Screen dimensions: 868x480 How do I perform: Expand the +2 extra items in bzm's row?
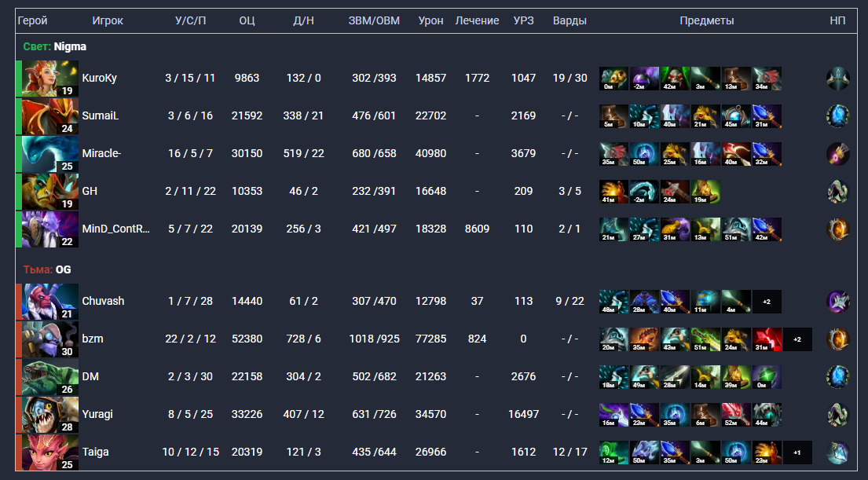(x=797, y=339)
